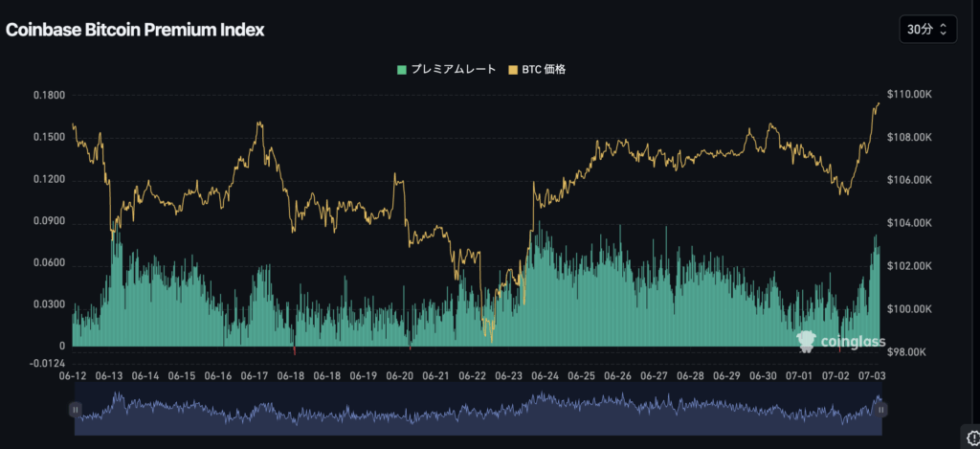Viewport: 980px width, 449px height.
Task: Click the 06-15 date label
Action: 182,376
